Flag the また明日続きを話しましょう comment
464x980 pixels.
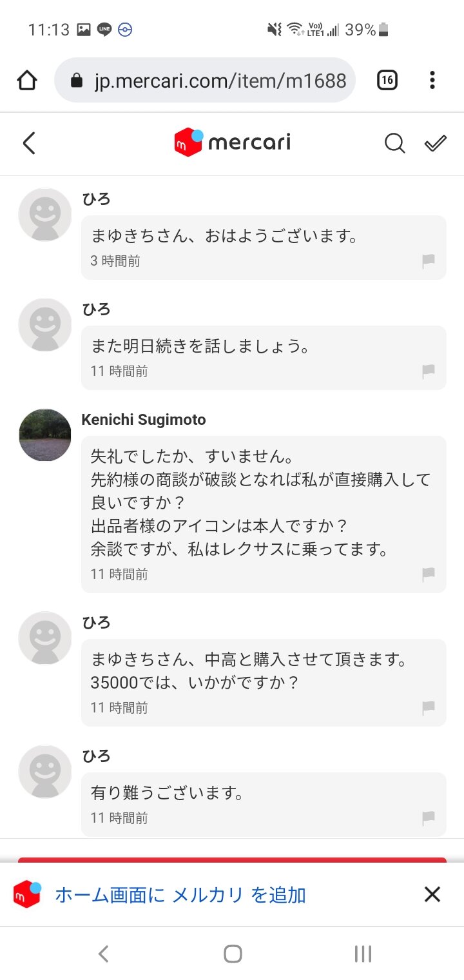428,371
